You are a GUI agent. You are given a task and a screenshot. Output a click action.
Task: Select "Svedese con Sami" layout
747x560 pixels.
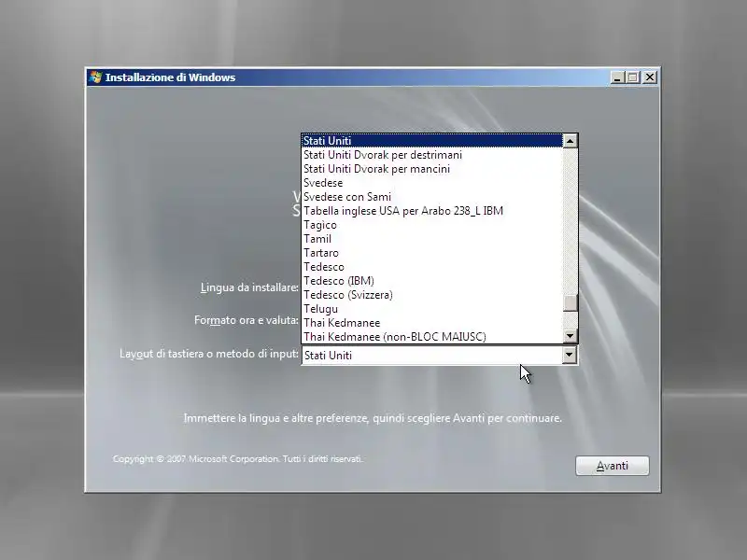click(x=432, y=197)
